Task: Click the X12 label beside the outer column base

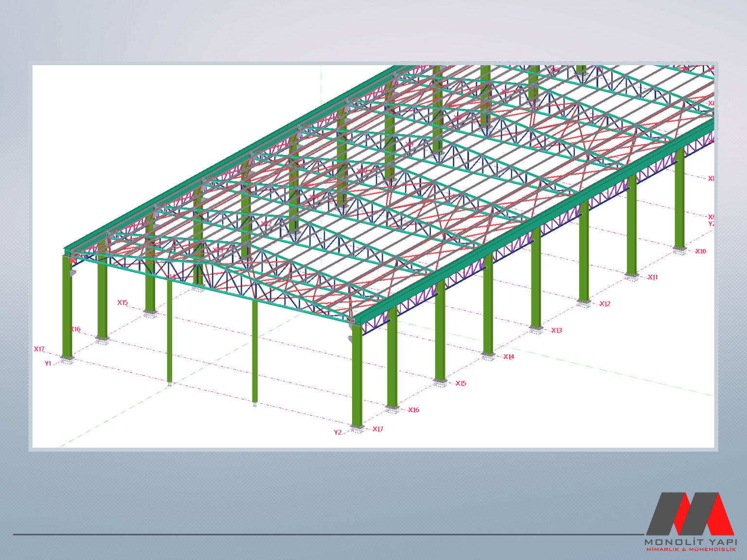Action: point(605,304)
